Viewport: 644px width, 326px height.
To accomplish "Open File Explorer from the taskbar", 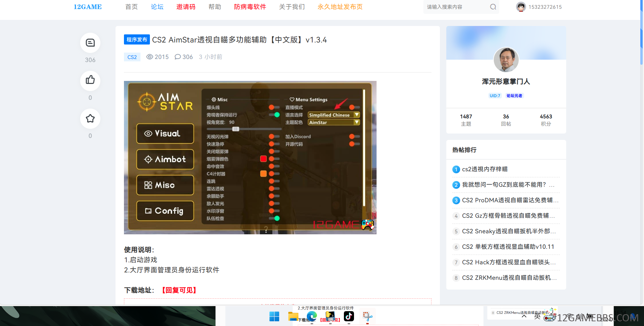I will (x=293, y=317).
